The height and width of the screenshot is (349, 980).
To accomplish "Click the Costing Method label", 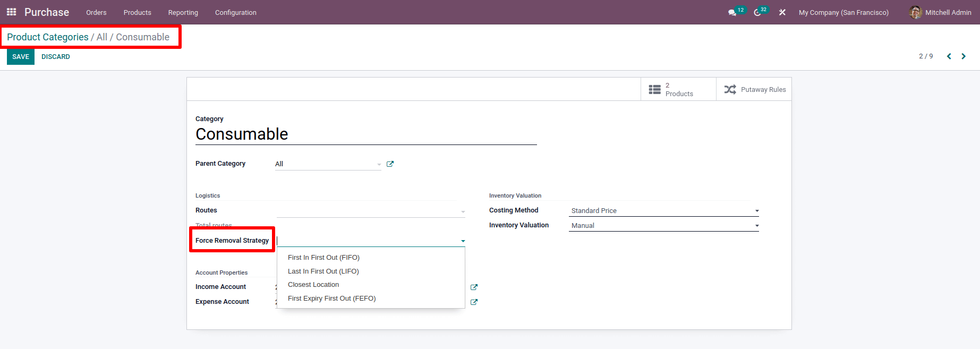I will [514, 210].
